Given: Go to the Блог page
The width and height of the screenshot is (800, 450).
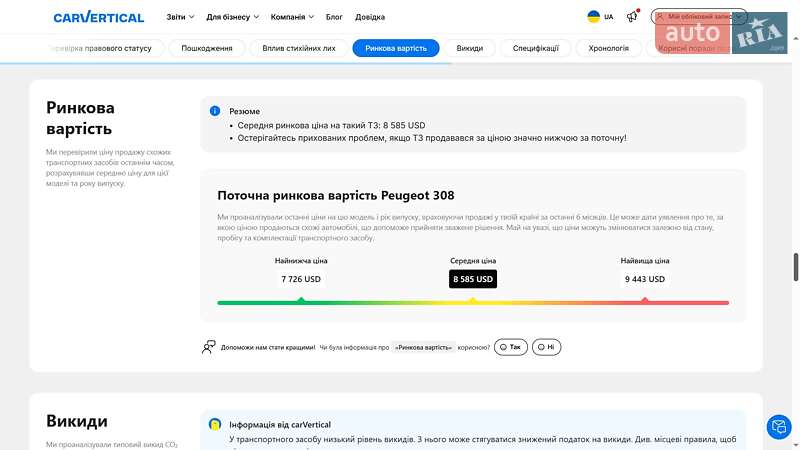Looking at the screenshot, I should (x=334, y=17).
